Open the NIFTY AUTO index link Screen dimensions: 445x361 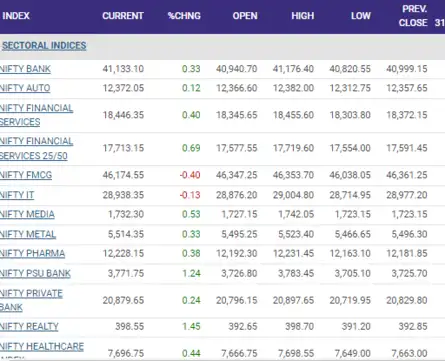point(25,88)
